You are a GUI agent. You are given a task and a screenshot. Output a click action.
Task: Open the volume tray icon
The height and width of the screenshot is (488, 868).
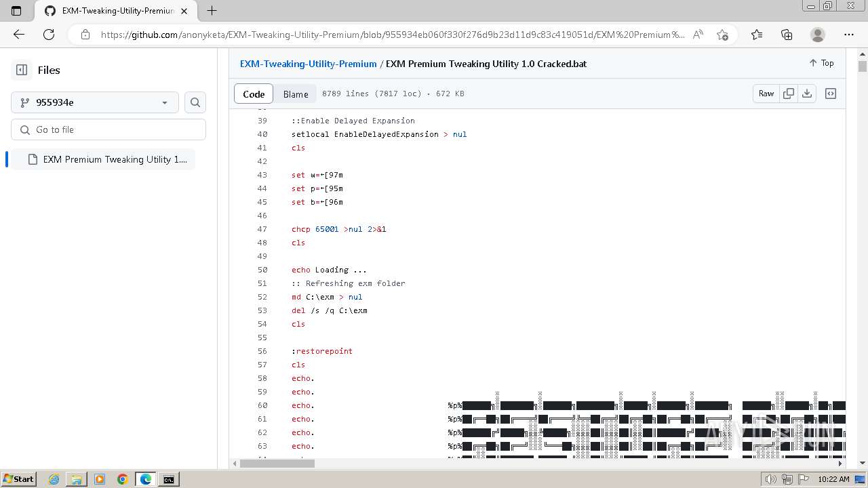click(771, 479)
